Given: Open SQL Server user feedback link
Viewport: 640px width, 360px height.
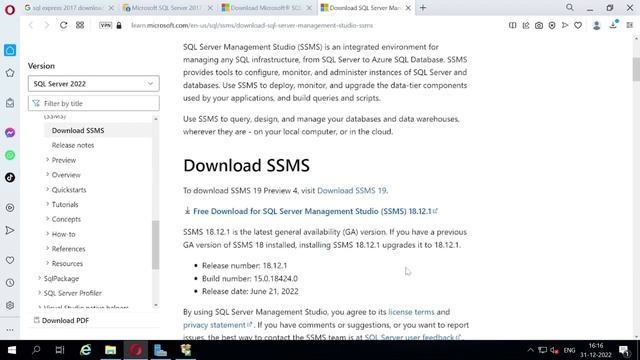Looking at the screenshot, I should (412, 337).
